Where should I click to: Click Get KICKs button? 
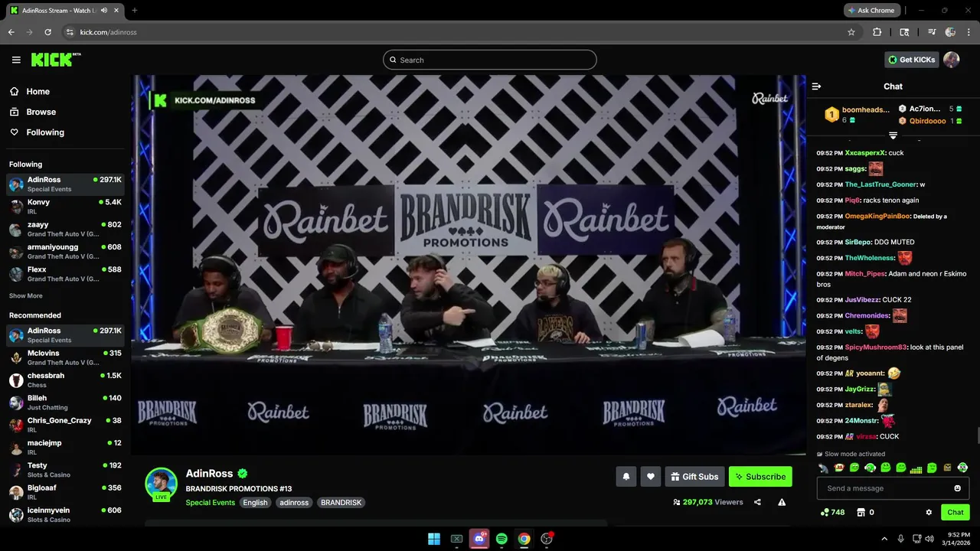911,60
